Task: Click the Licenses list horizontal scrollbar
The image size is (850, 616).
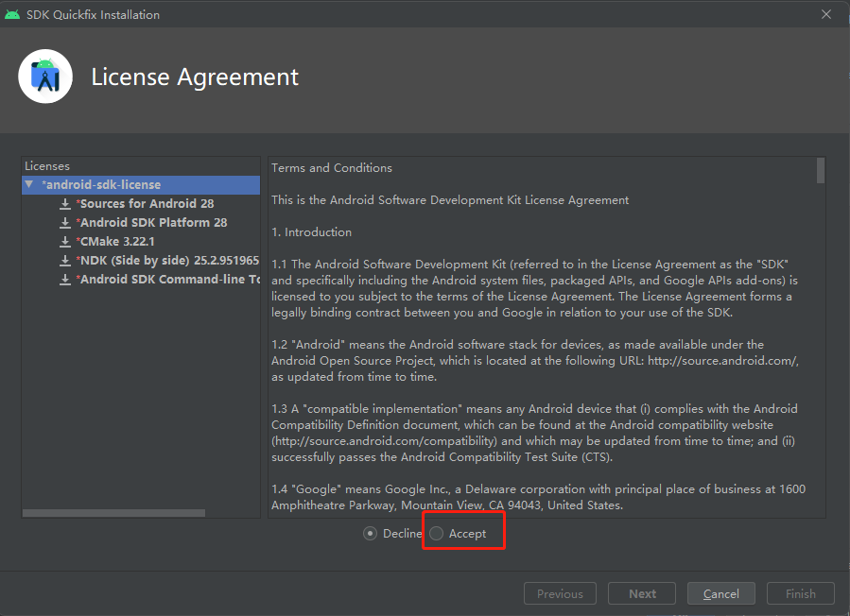Action: pos(113,513)
